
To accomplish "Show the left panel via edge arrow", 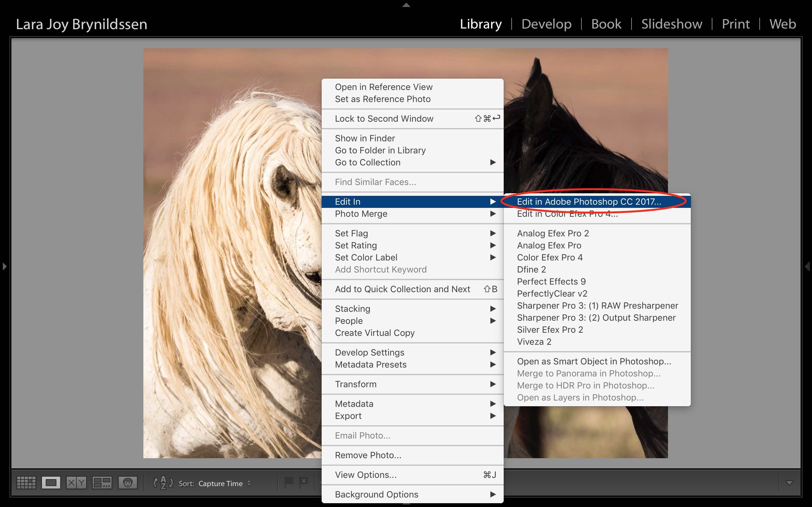I will coord(4,266).
